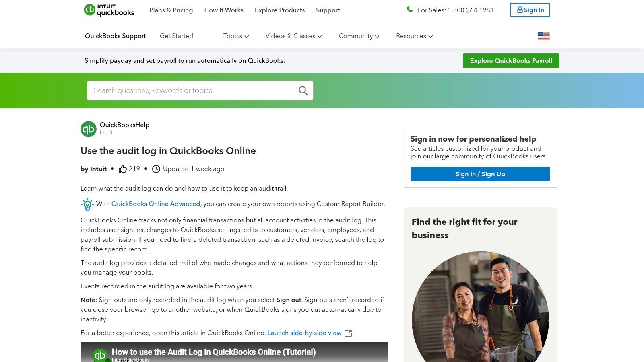The image size is (644, 362).
Task: Click the Intuit QuickBooks logo
Action: tap(109, 10)
